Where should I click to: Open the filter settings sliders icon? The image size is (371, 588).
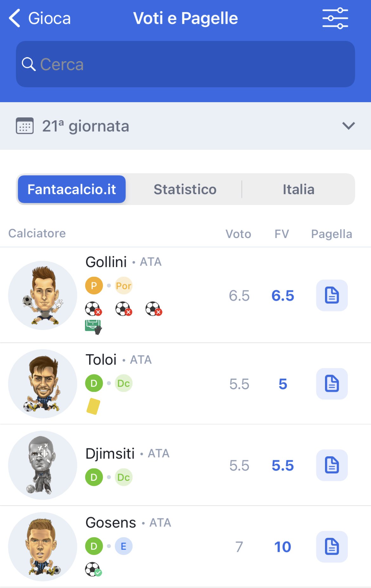pyautogui.click(x=335, y=18)
